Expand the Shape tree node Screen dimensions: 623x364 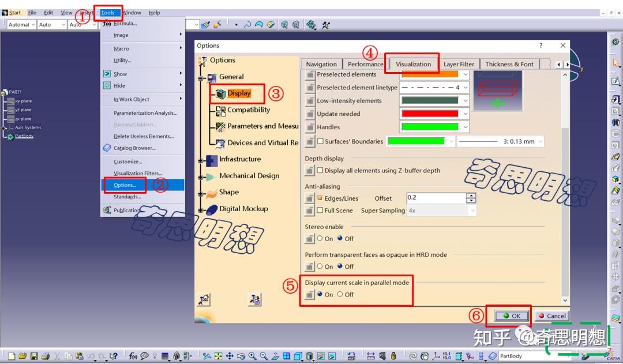tap(201, 193)
